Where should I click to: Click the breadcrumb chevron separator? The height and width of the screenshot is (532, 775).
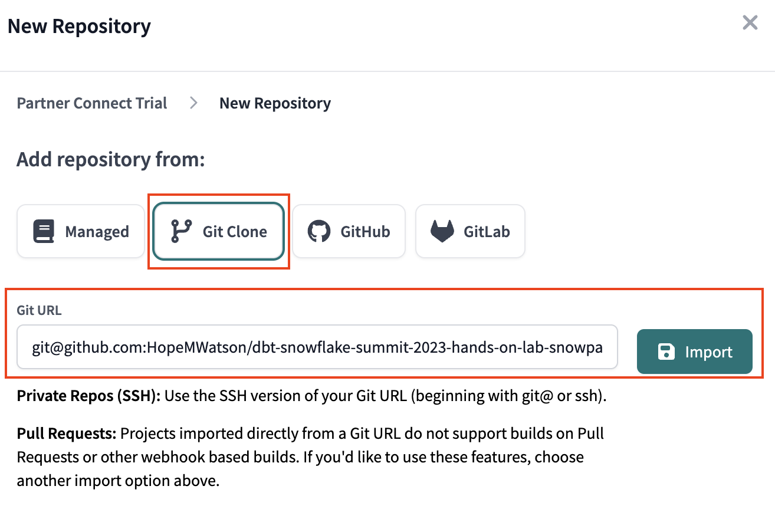193,103
